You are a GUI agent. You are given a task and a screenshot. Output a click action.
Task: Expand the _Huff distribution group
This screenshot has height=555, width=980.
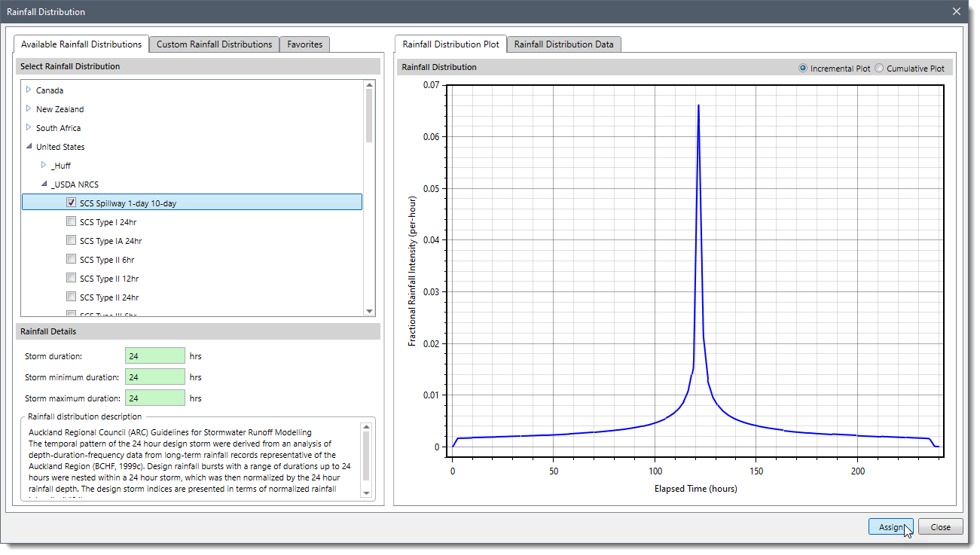tap(44, 165)
